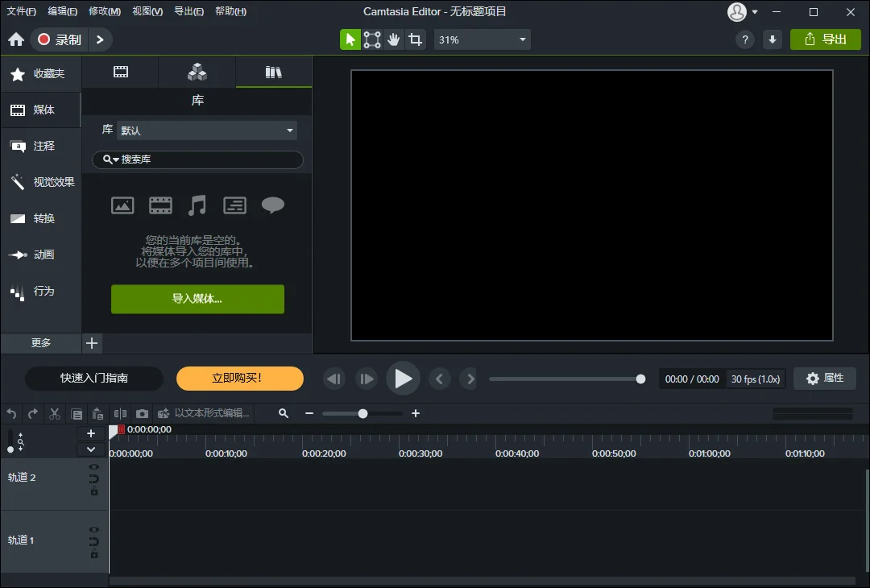Open the 行为 behaviors panel
The width and height of the screenshot is (870, 588).
[41, 291]
